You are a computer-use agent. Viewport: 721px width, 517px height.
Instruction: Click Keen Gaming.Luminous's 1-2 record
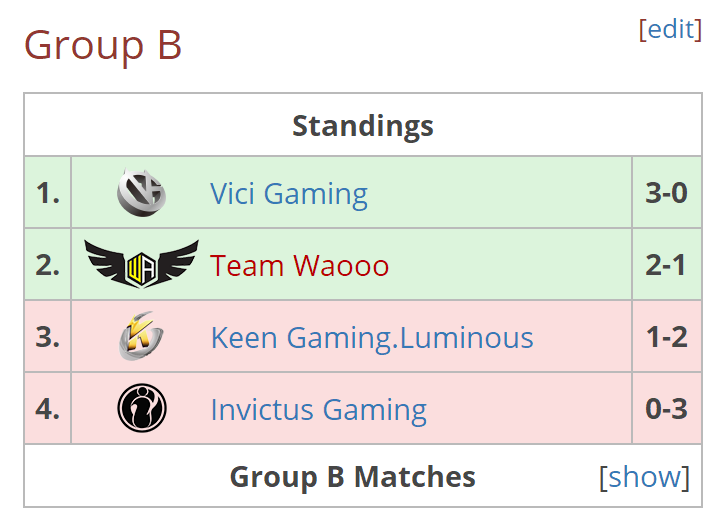pyautogui.click(x=667, y=337)
